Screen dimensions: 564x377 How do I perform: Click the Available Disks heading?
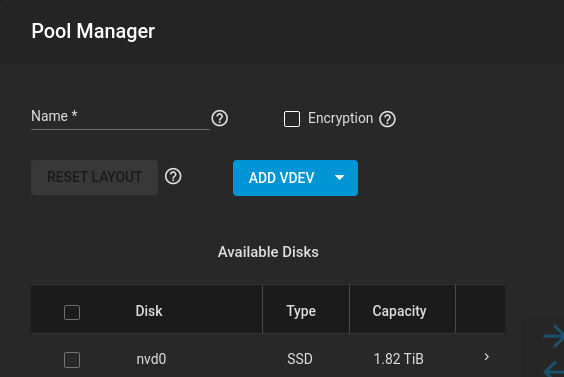[268, 252]
